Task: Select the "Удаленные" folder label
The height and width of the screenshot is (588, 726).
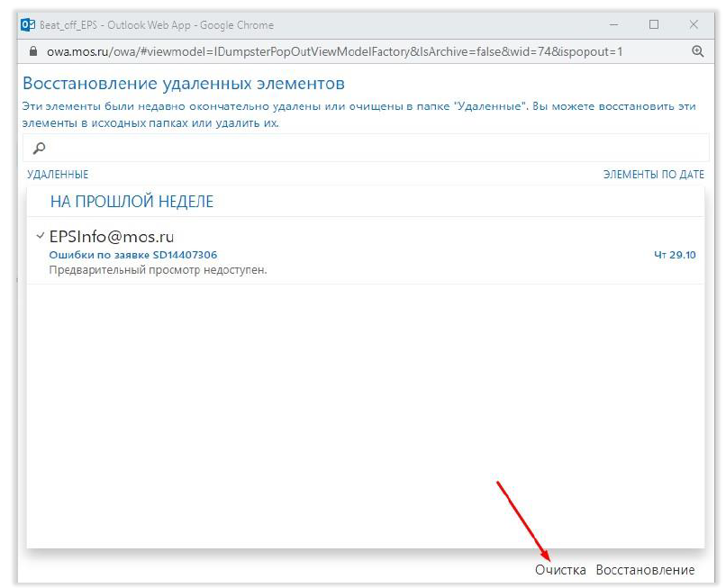Action: pos(58,175)
